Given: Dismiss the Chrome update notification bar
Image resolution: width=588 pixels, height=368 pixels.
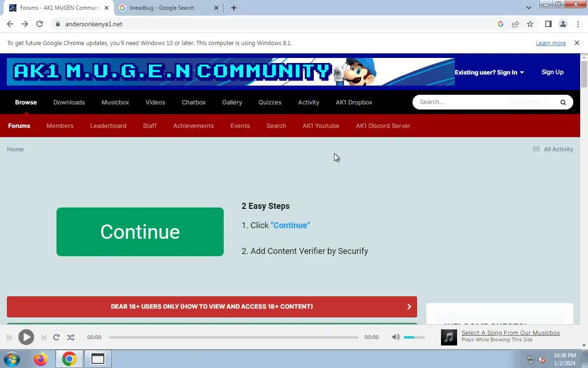Looking at the screenshot, I should click(577, 43).
